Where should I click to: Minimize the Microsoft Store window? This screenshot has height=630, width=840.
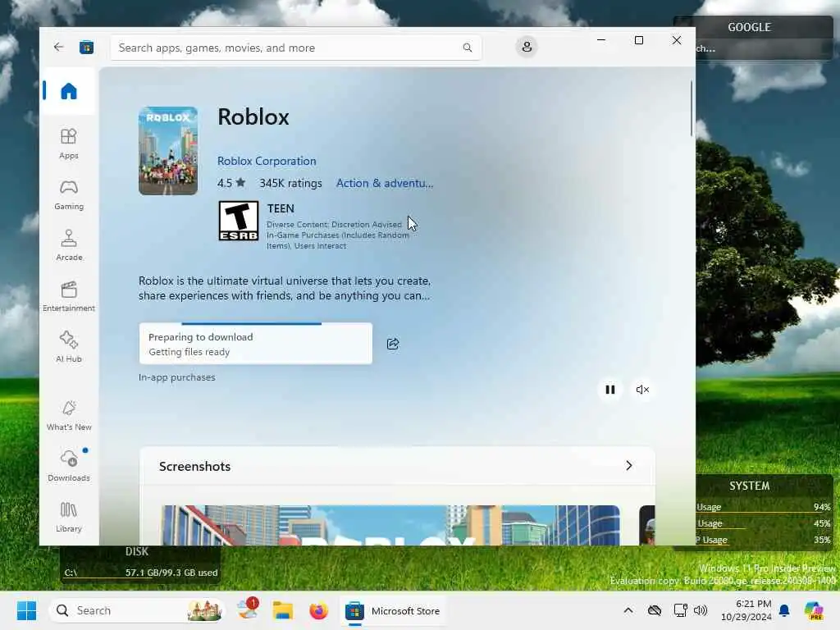[601, 40]
